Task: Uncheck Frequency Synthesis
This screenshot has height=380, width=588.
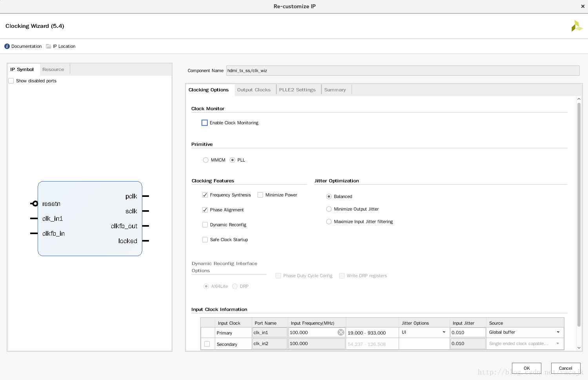Action: coord(205,195)
